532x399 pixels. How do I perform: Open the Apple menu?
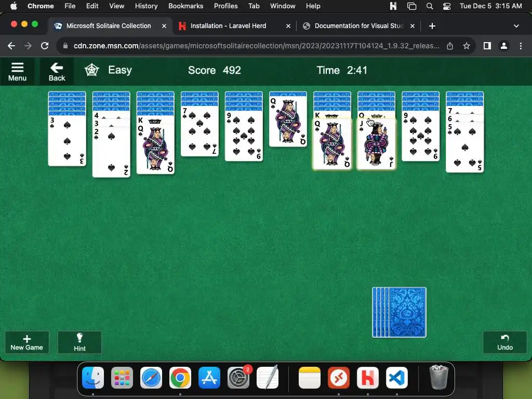14,6
